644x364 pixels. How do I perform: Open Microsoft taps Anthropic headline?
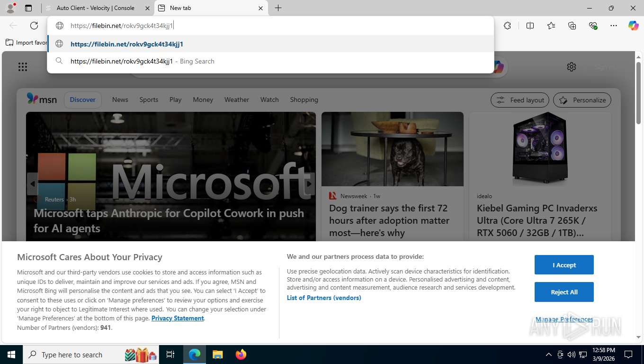coord(169,220)
